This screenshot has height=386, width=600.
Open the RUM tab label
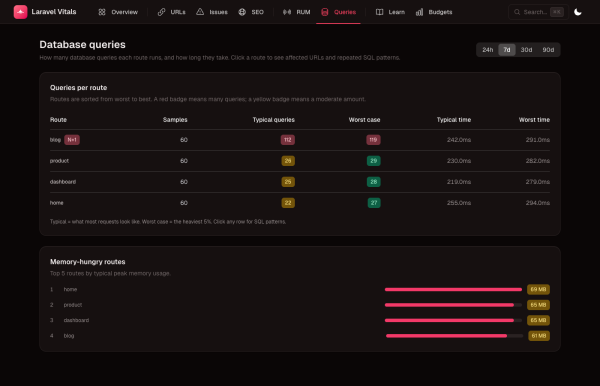tap(303, 12)
